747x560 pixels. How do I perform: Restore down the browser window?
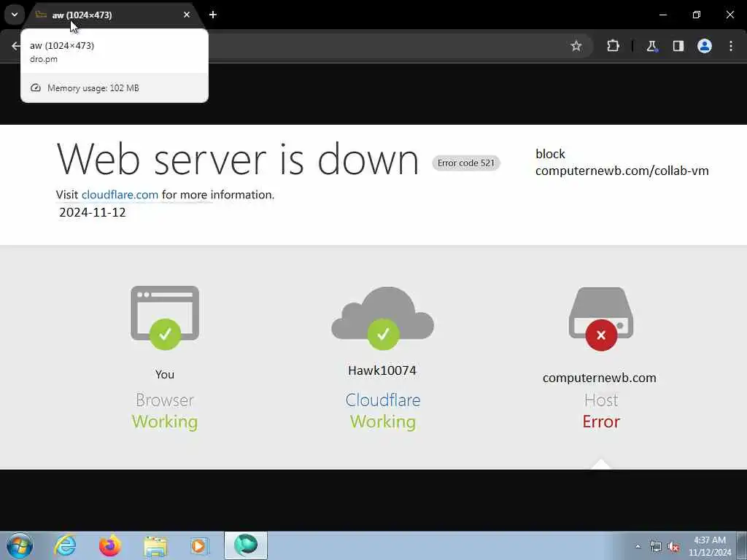pyautogui.click(x=697, y=15)
